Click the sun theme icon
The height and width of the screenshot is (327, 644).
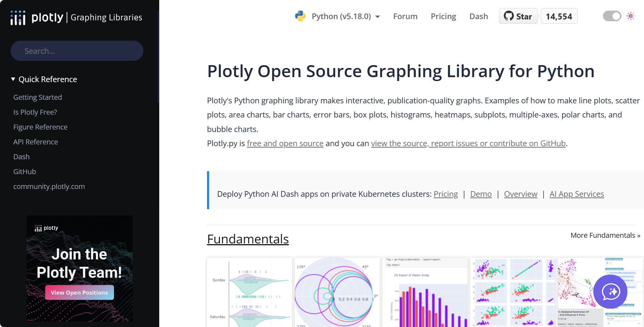click(x=631, y=16)
